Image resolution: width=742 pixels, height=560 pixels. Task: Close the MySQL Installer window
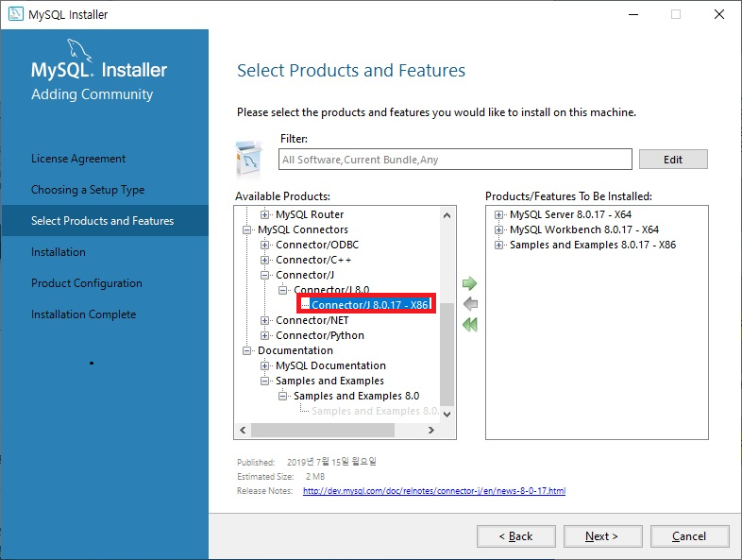tap(719, 14)
